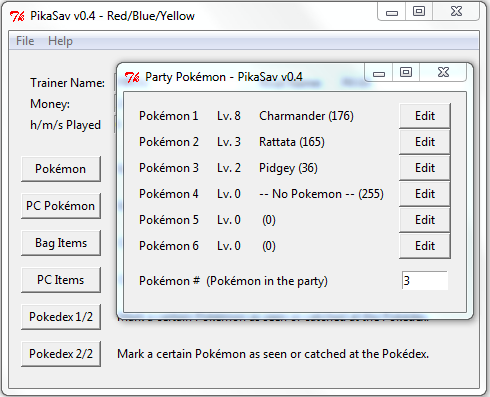The width and height of the screenshot is (490, 397).
Task: Click 'Pokémon # (Pokémon in the party)' label
Action: coord(233,281)
